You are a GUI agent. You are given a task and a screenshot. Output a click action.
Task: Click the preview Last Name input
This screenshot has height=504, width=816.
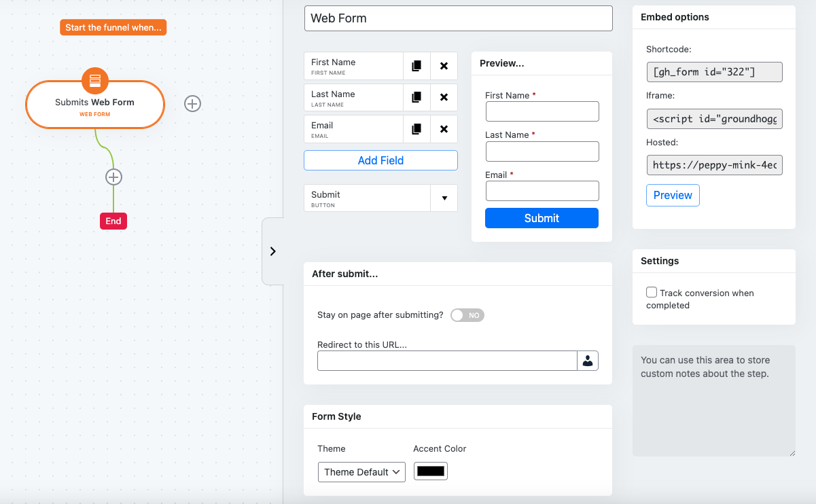coord(542,151)
